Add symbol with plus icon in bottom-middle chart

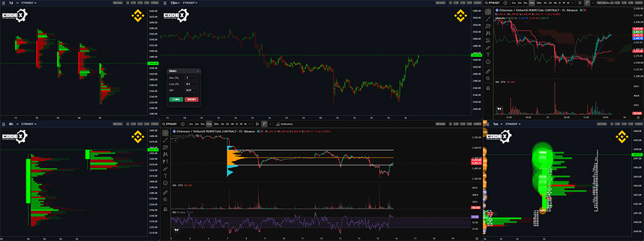(x=182, y=124)
